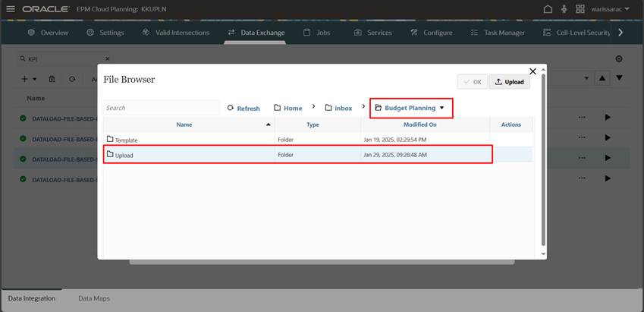This screenshot has width=644, height=312.
Task: Switch to the Settings tab
Action: 105,33
